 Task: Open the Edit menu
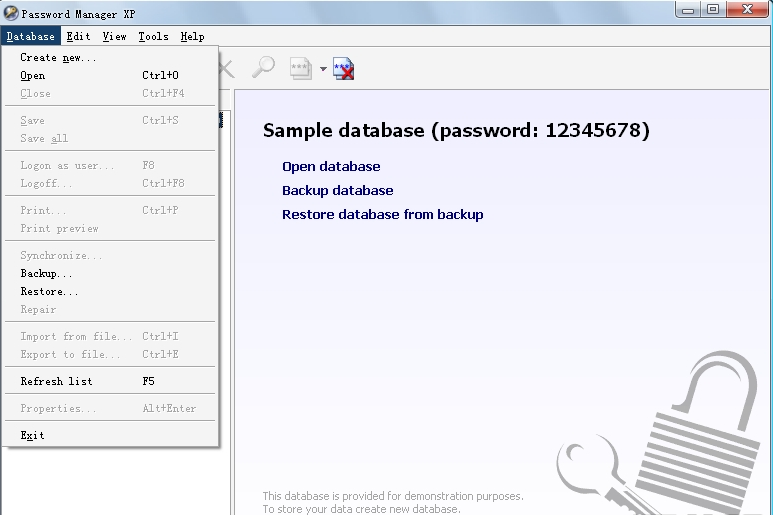[78, 36]
